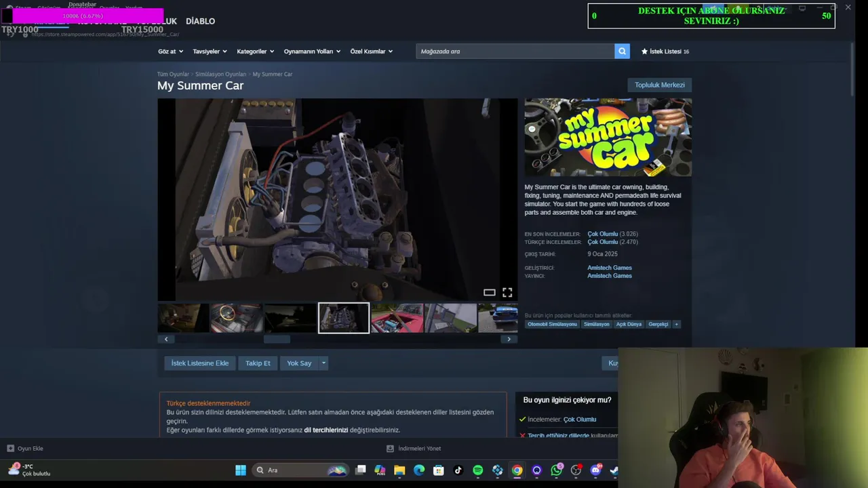Select the gray building thumbnail

click(x=450, y=318)
